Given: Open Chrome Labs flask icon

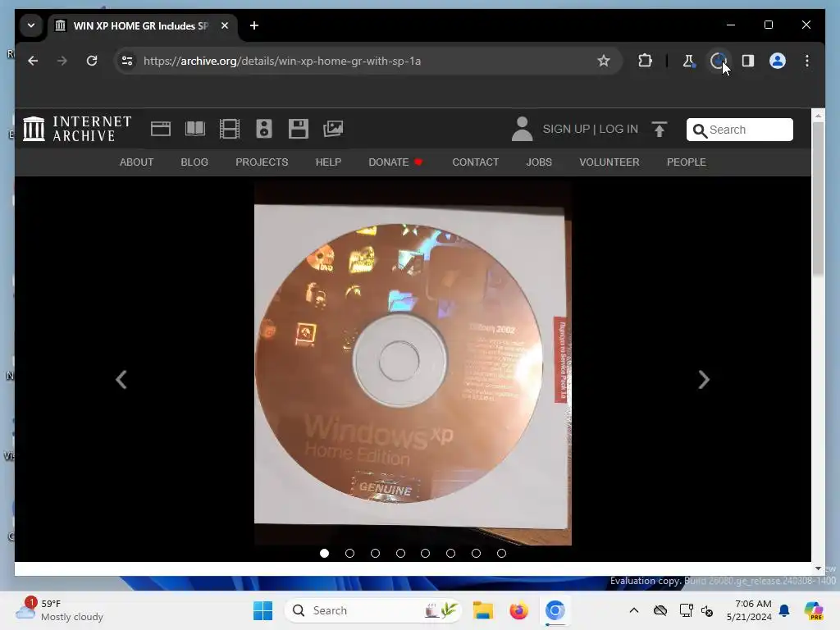Looking at the screenshot, I should pos(689,61).
